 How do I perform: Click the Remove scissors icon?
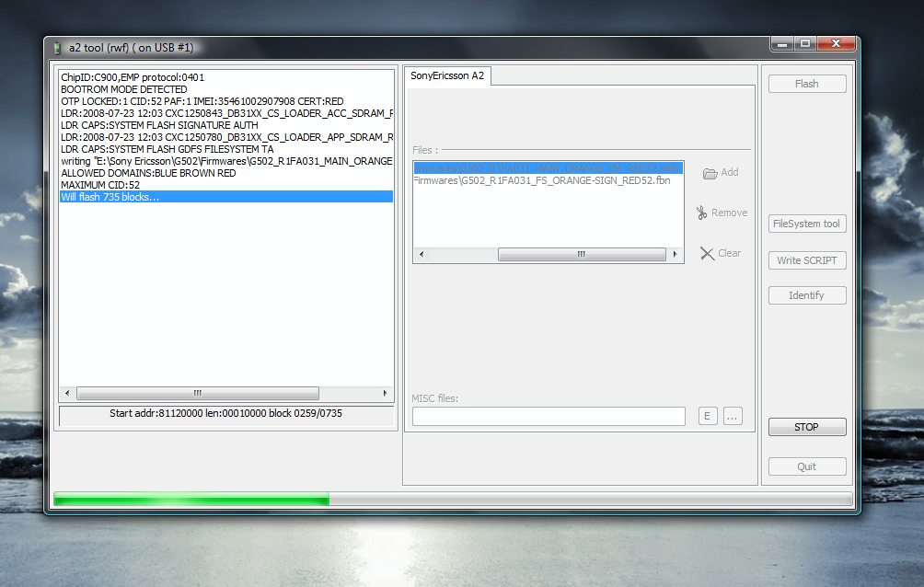701,213
